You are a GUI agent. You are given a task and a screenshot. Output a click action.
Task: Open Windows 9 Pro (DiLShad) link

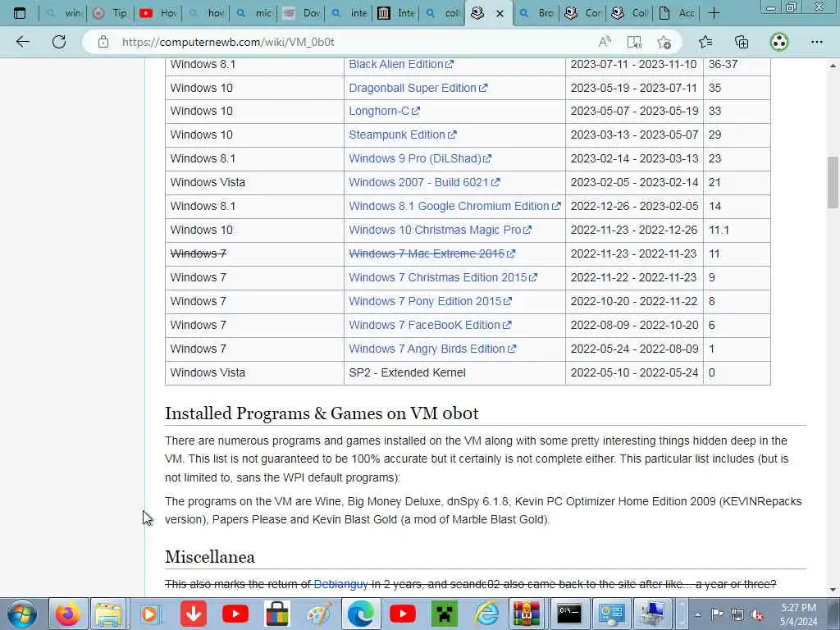[x=420, y=158]
